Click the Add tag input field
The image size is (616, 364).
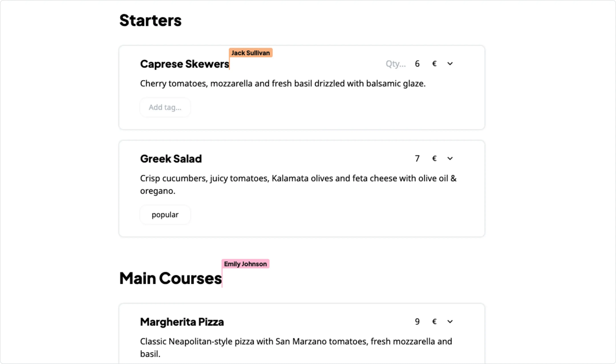(165, 107)
